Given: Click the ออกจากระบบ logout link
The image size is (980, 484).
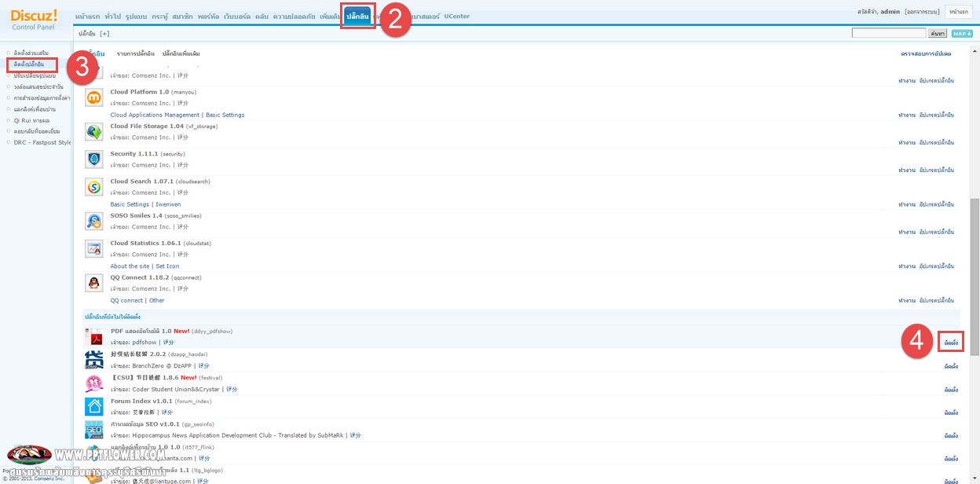Looking at the screenshot, I should click(x=922, y=12).
